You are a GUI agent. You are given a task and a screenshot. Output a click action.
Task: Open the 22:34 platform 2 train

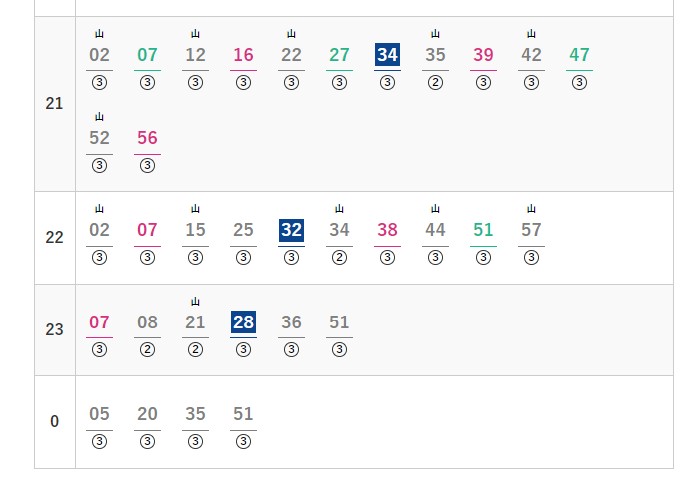coord(339,230)
